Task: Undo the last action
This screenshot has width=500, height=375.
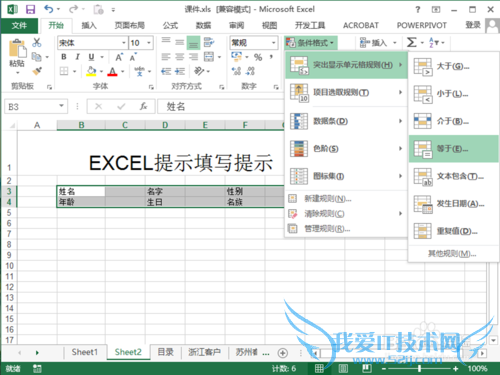Action: point(49,9)
